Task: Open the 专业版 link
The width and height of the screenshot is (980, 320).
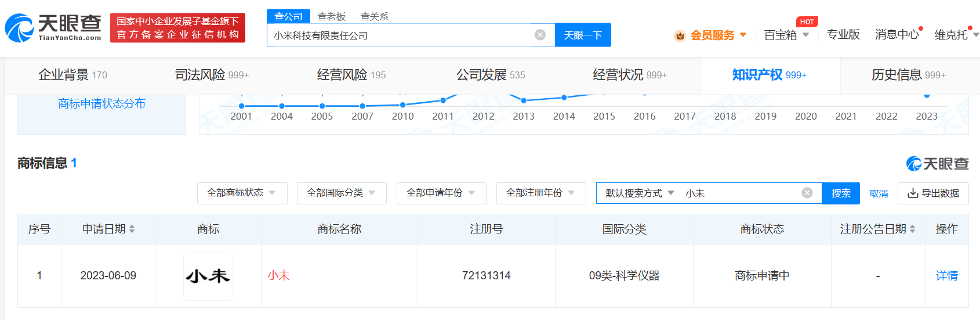Action: (x=843, y=35)
